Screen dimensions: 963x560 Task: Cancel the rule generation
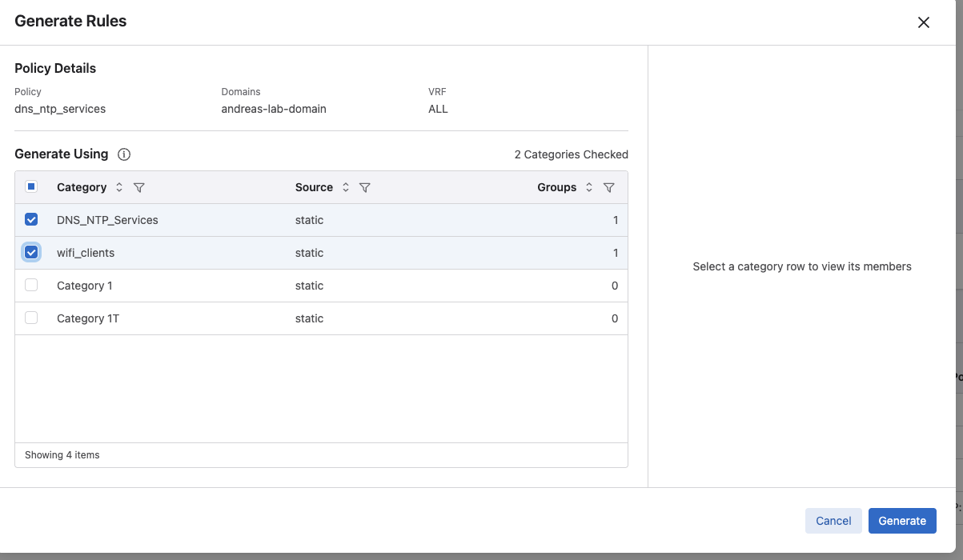833,521
